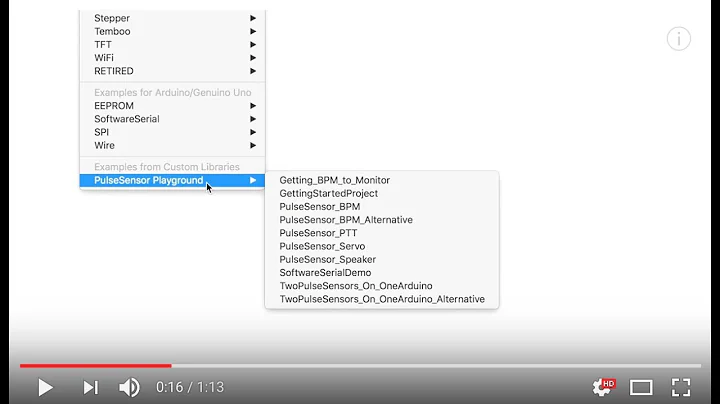Open the WiFi examples submenu
Screen dimensions: 720x404
[x=173, y=58]
